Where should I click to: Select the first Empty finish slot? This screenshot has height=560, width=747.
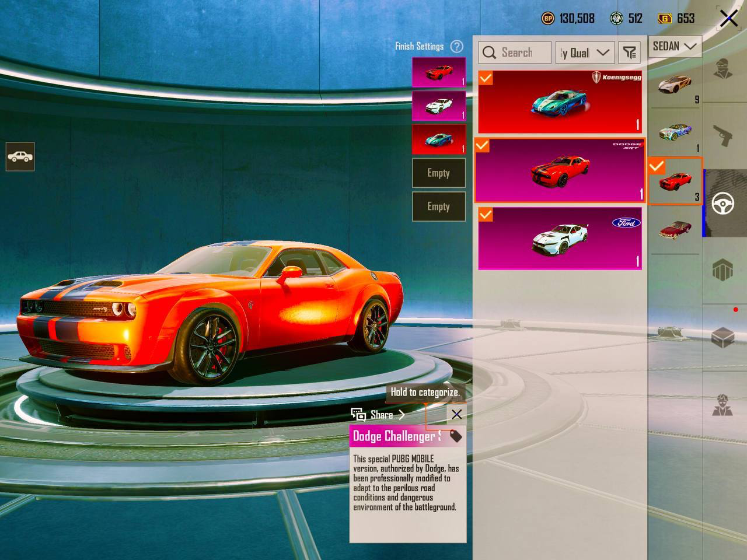(439, 173)
